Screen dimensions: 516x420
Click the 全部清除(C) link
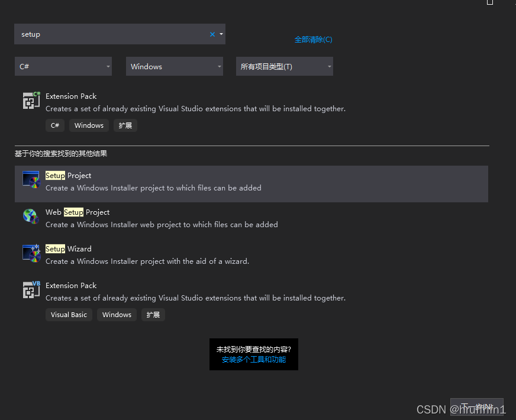[313, 40]
